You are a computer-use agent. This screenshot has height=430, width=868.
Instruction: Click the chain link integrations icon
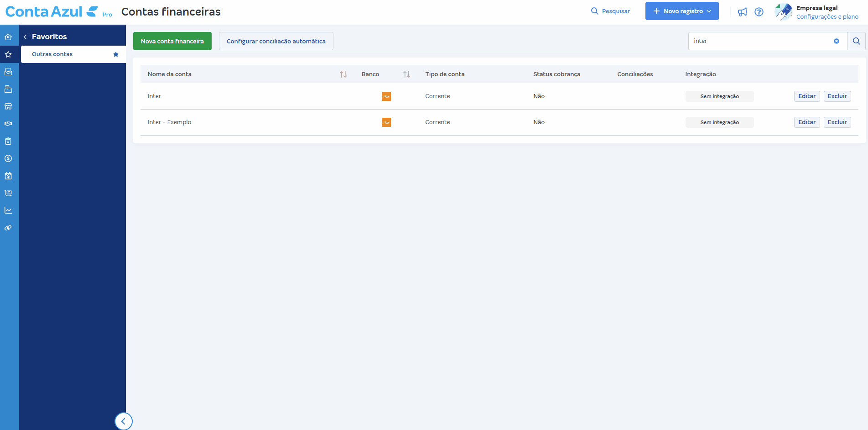[8, 228]
